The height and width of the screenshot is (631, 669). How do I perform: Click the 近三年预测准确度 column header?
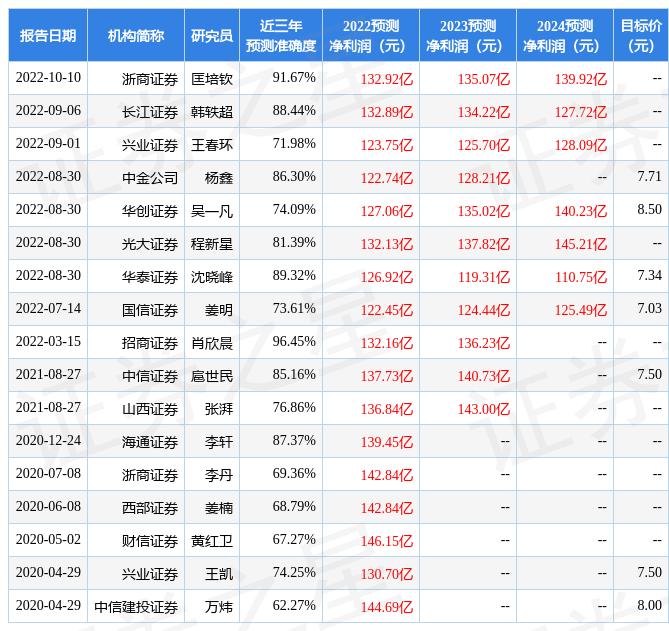[x=281, y=35]
